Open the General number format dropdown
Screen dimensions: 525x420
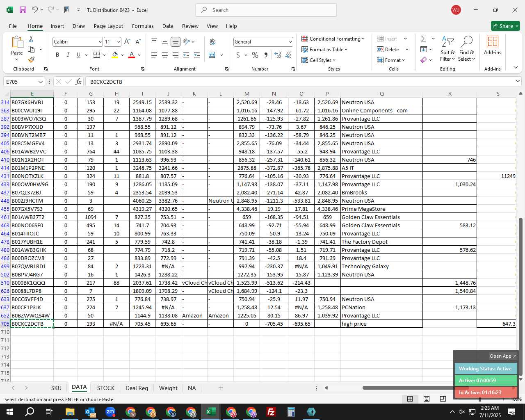coord(290,42)
